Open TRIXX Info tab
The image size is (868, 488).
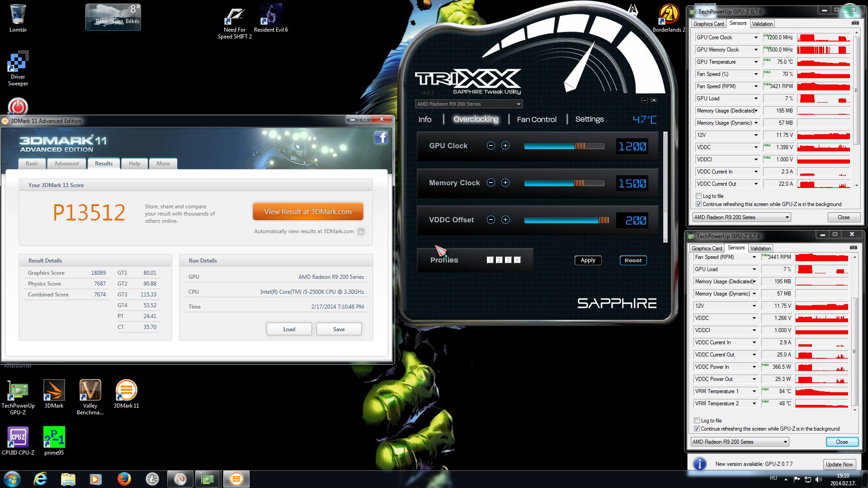[x=425, y=119]
